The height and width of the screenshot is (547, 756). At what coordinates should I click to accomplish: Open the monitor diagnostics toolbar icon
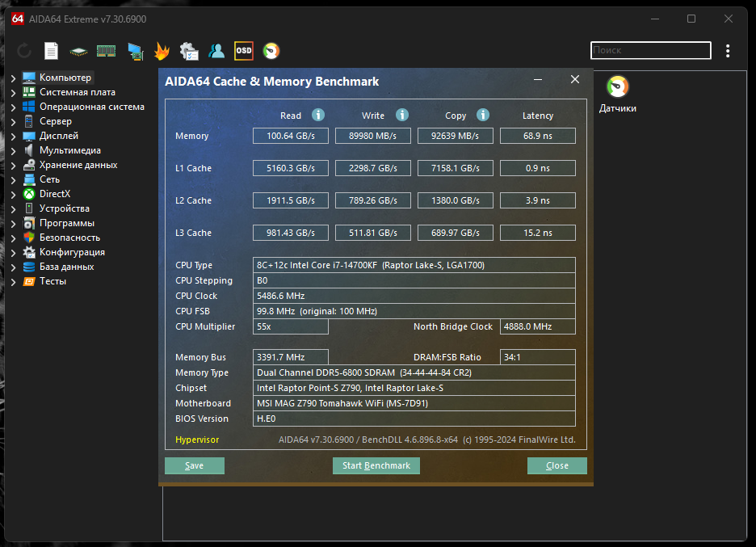(135, 51)
